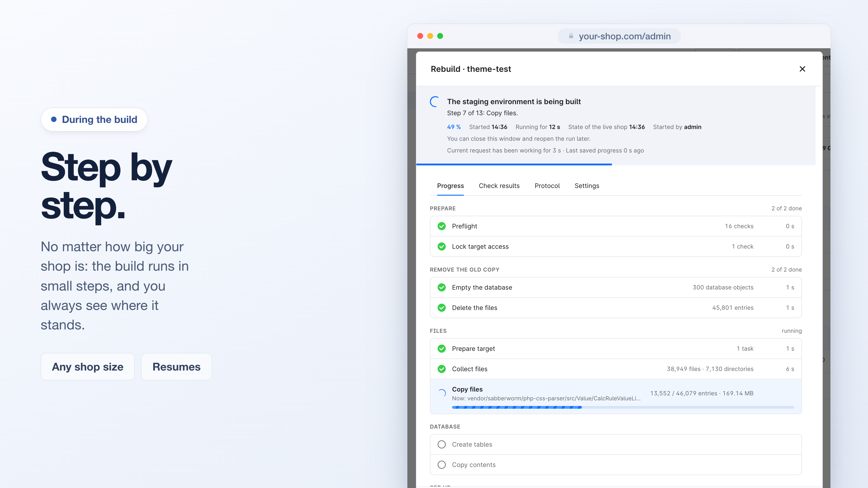Click the your-shop.com/admin address bar

click(619, 36)
